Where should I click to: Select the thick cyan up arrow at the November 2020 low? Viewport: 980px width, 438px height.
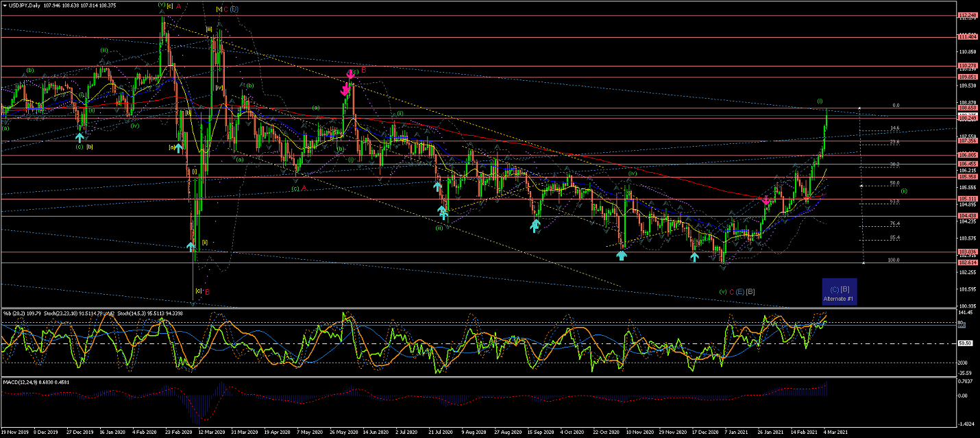click(621, 255)
